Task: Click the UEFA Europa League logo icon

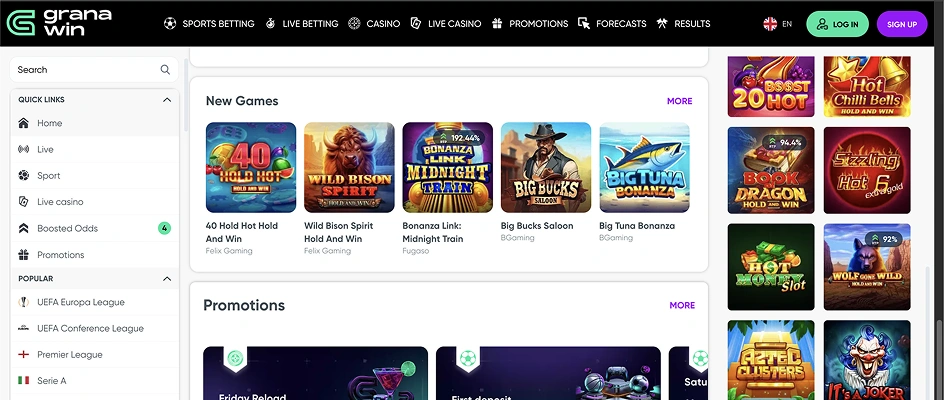Action: (23, 302)
